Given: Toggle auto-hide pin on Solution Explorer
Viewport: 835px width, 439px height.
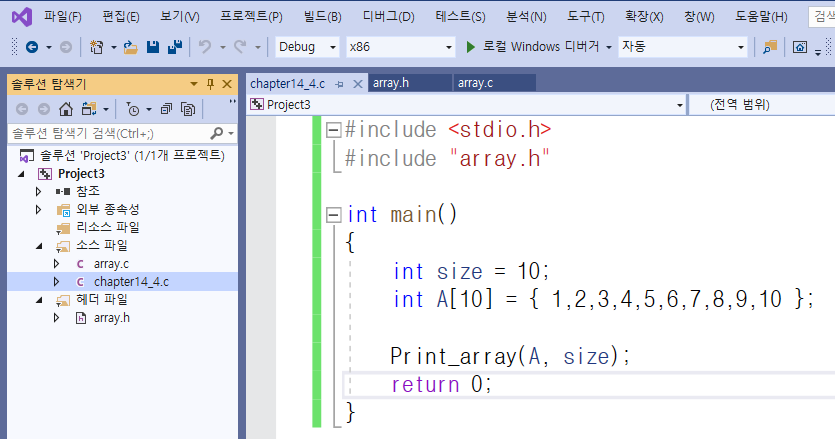Looking at the screenshot, I should click(210, 84).
